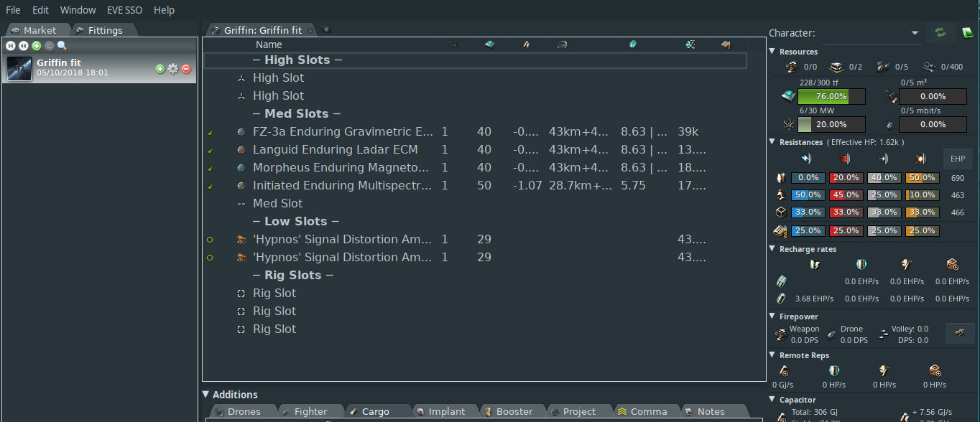Delete Griffin fit with the red minus icon
The height and width of the screenshot is (422, 980).
tap(186, 69)
